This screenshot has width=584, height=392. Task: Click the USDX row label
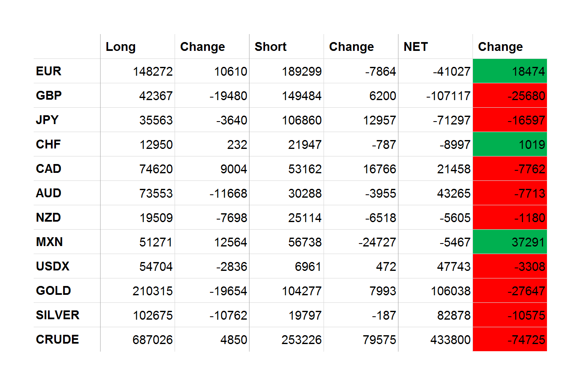coord(53,266)
